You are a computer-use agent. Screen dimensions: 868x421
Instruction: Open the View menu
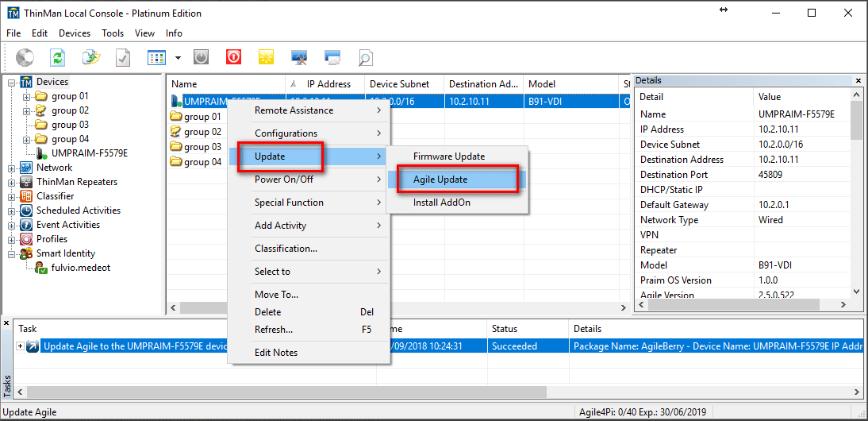click(x=144, y=33)
